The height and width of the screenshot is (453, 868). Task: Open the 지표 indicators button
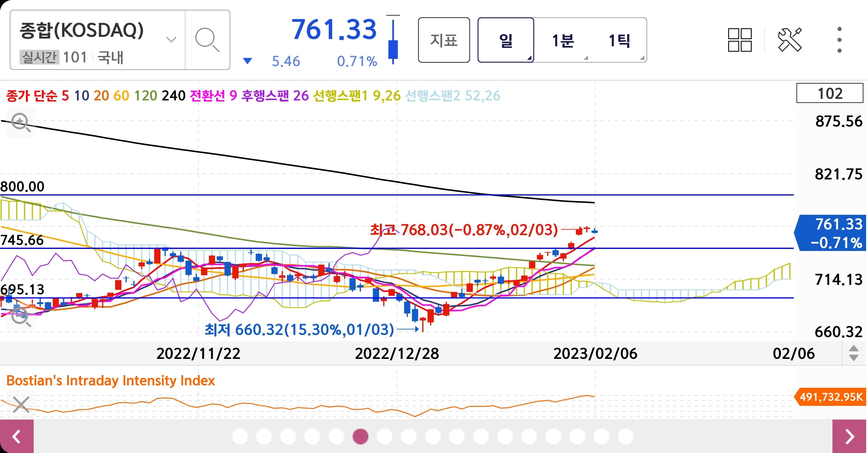click(x=444, y=40)
